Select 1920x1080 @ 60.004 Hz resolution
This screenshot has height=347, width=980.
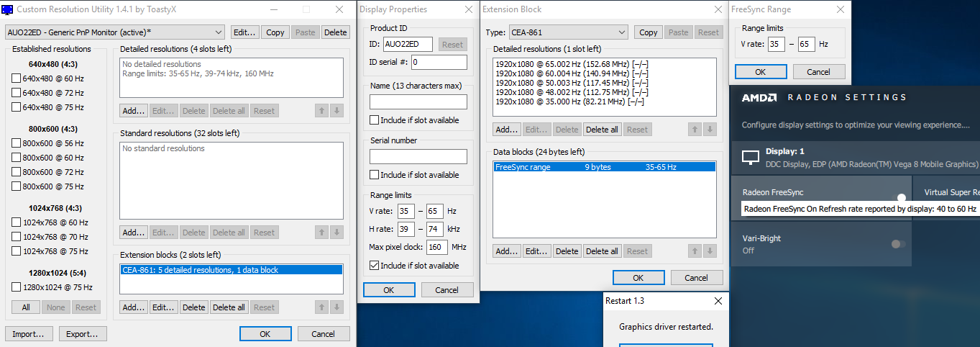(x=605, y=73)
